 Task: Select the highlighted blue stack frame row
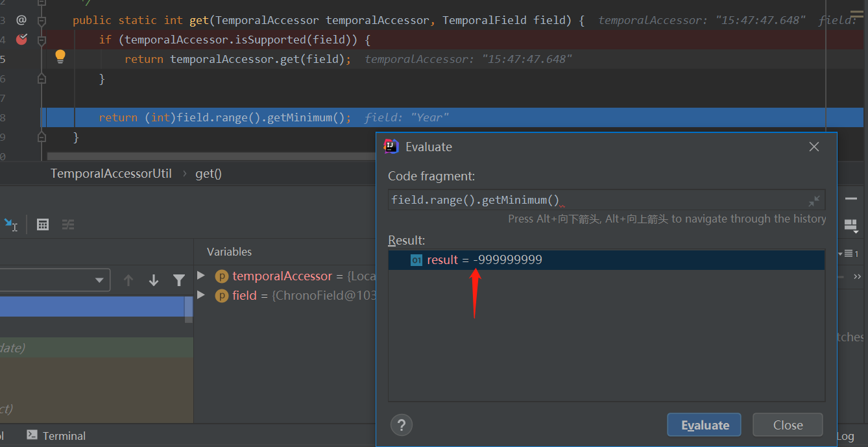(x=92, y=307)
